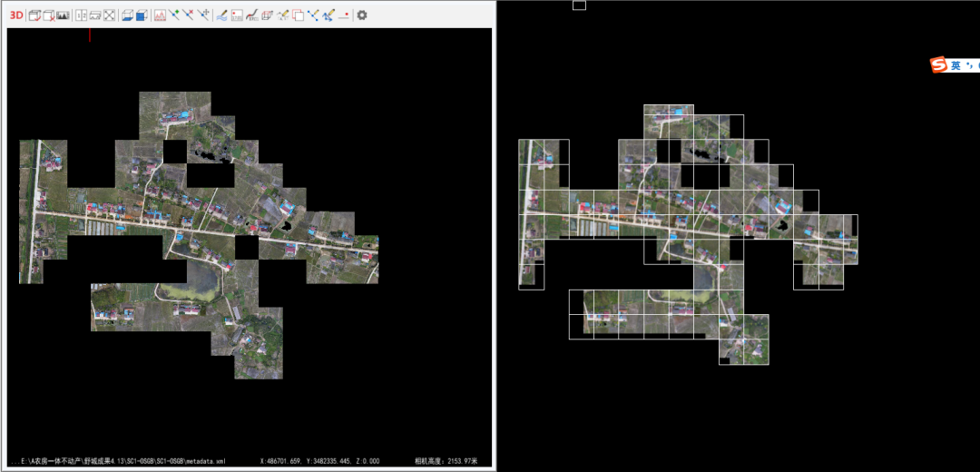The height and width of the screenshot is (472, 980).
Task: Open the histogram image icon
Action: 64,15
